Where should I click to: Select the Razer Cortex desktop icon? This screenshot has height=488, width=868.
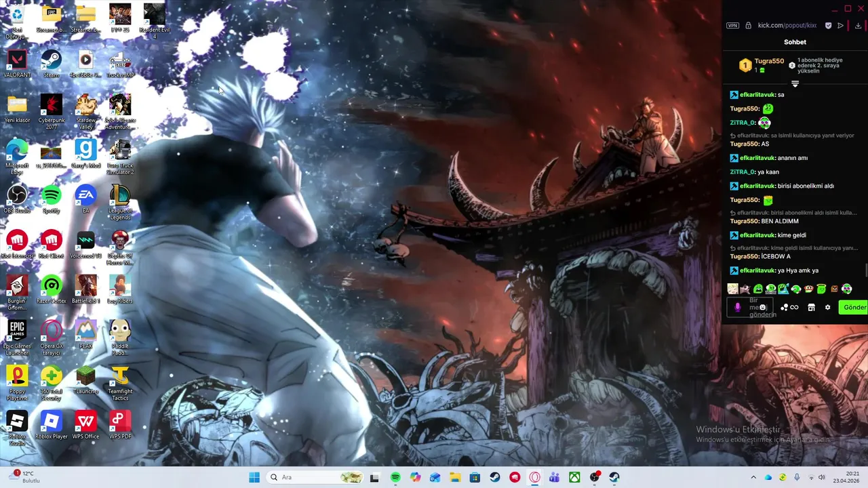tap(51, 290)
